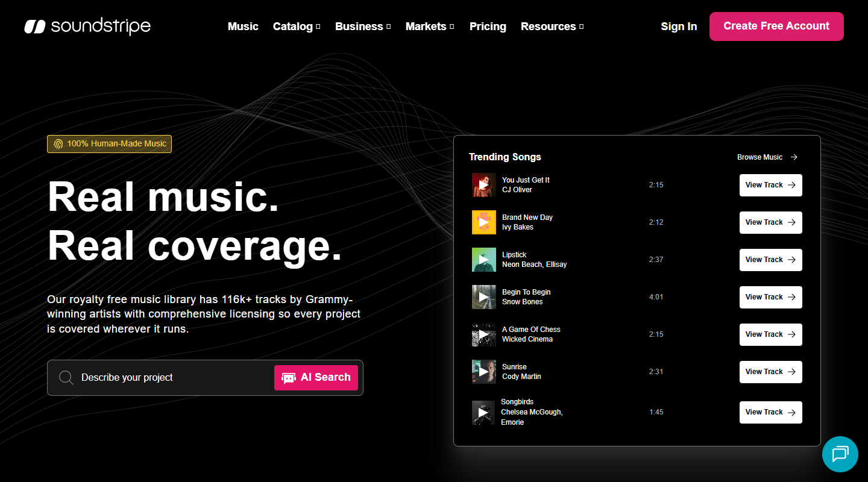Open the live chat widget icon

pyautogui.click(x=840, y=454)
